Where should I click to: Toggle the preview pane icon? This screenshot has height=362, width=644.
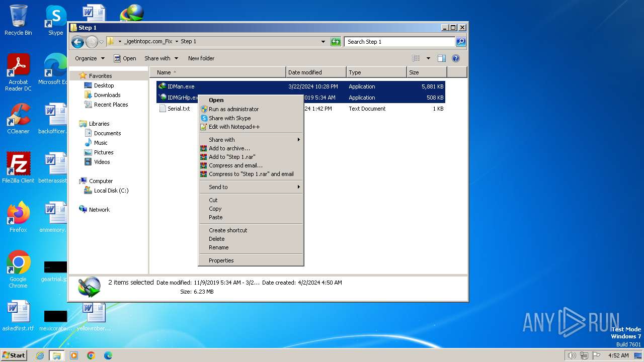(441, 58)
